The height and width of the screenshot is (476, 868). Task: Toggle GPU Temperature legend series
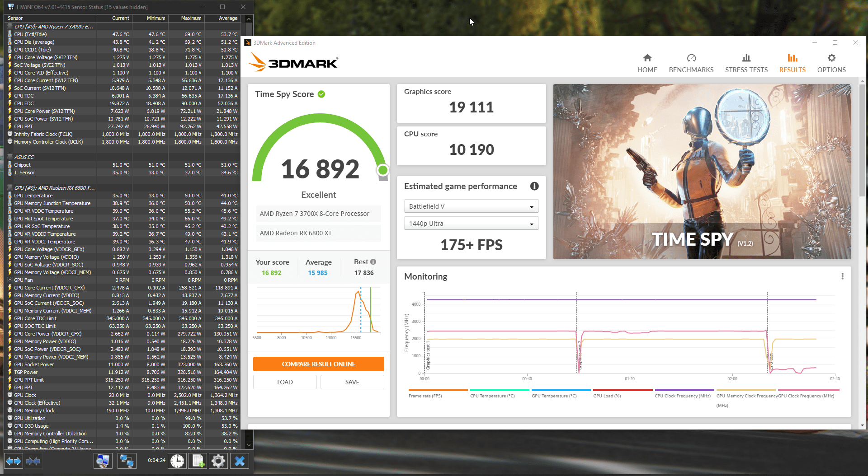[561, 393]
